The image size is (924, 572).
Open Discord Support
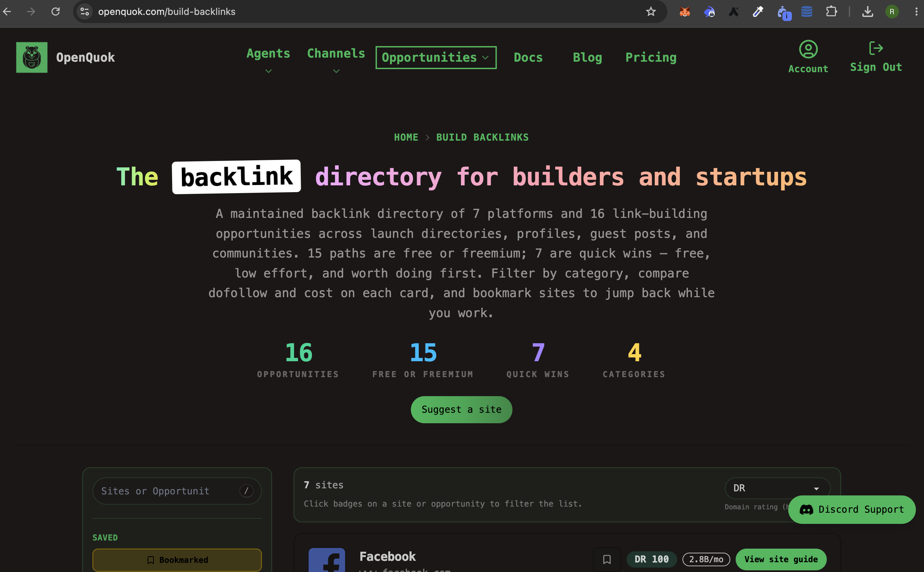click(852, 509)
